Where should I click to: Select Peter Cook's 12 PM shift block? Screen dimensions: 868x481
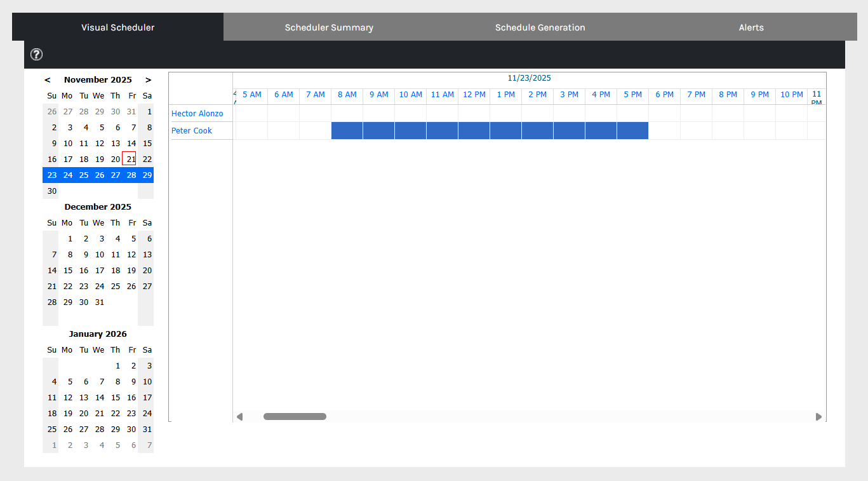click(x=474, y=131)
